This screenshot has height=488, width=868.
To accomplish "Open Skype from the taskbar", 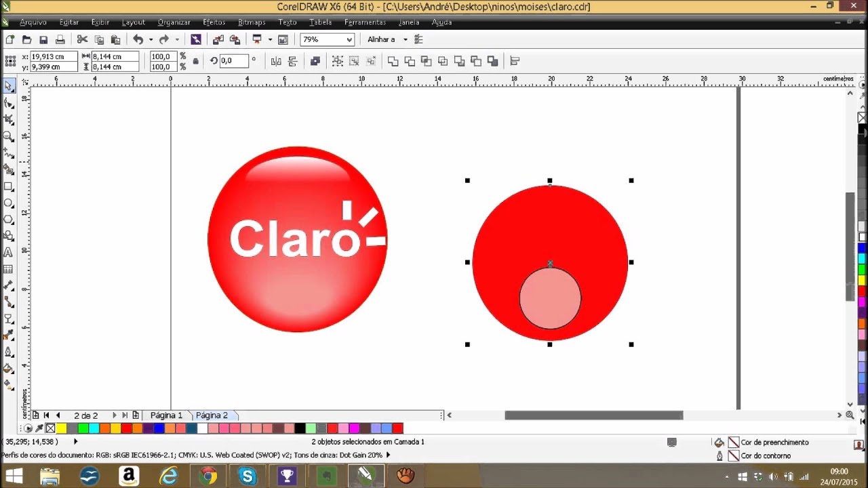I will click(247, 476).
